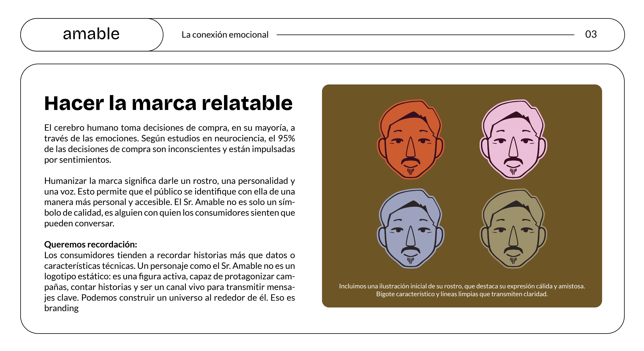Select the olive-tan Sr. Amable face illustration
This screenshot has height=351, width=644.
(x=513, y=228)
